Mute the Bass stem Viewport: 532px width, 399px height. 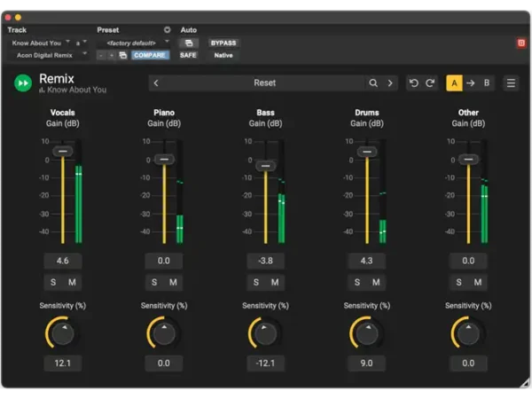pos(275,282)
